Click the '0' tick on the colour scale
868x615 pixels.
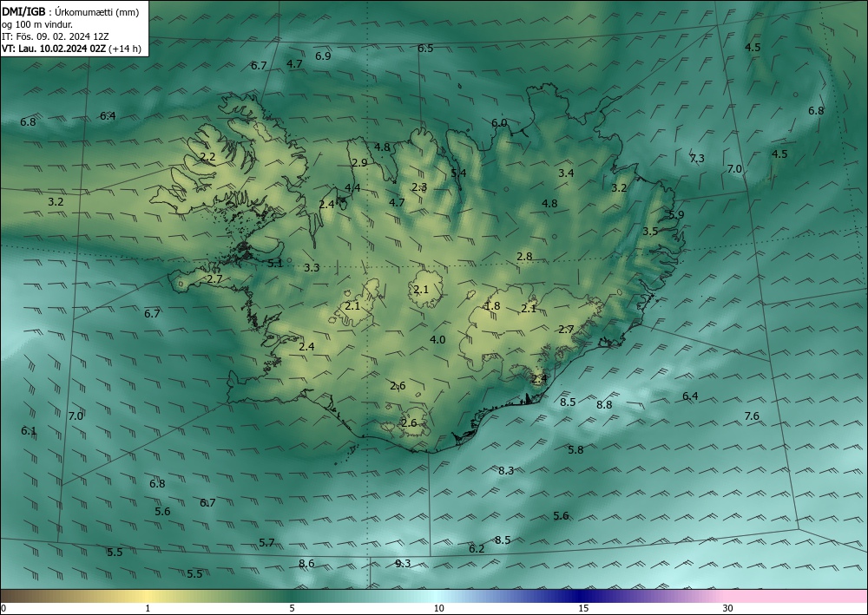(3, 608)
